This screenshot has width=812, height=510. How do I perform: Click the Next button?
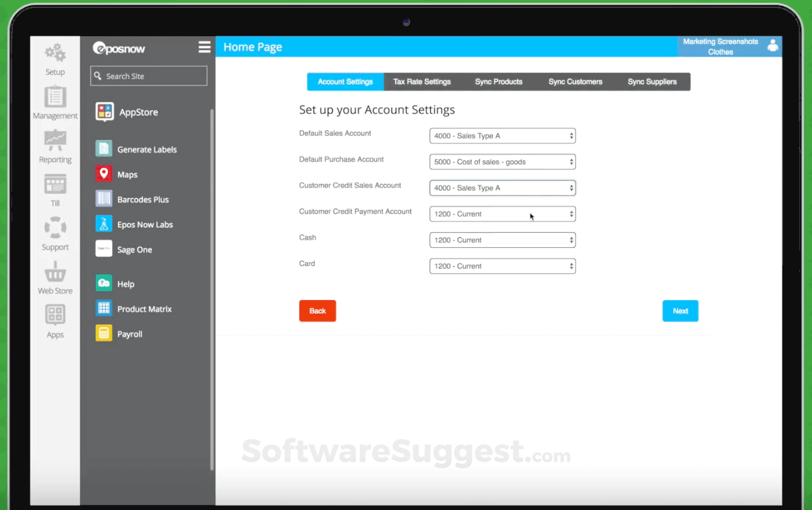coord(680,310)
